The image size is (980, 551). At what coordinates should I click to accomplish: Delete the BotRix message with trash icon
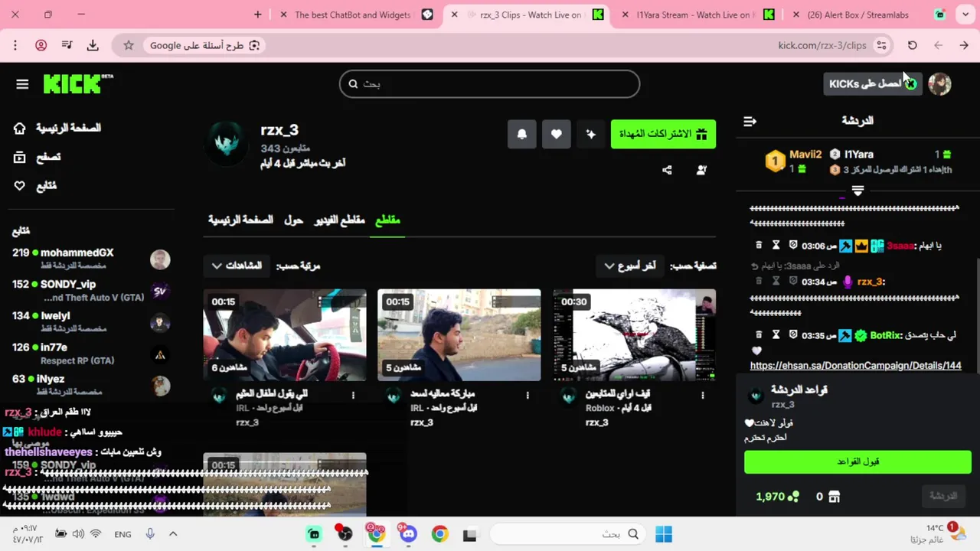pos(759,335)
